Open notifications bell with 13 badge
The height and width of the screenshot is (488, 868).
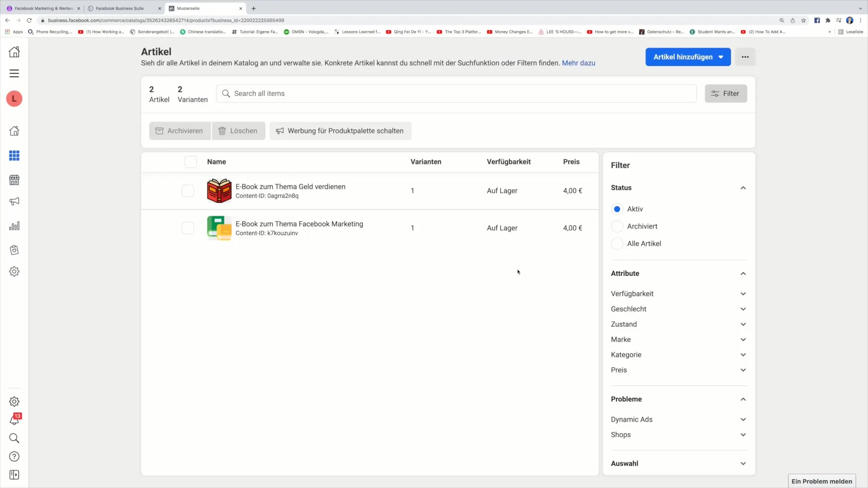[x=14, y=420]
